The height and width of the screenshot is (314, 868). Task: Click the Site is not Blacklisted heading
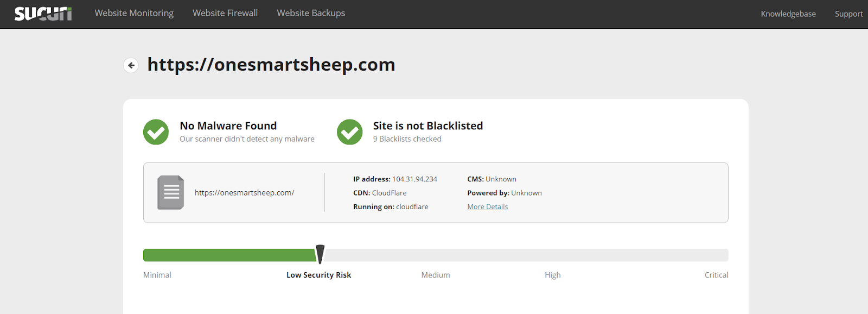[428, 125]
